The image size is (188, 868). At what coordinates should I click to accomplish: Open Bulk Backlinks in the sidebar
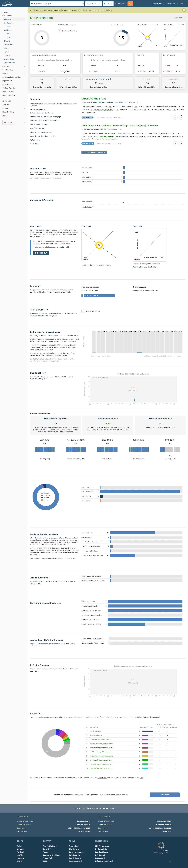pos(8,70)
